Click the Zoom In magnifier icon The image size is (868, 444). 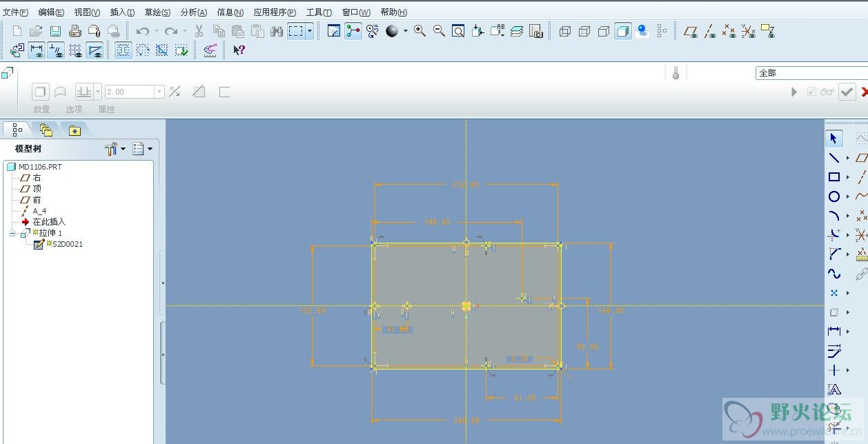pyautogui.click(x=420, y=31)
